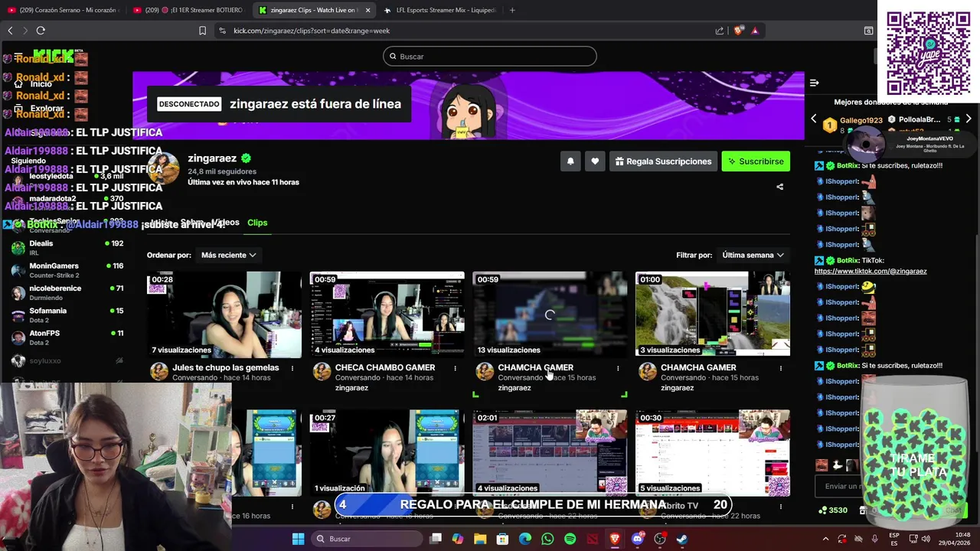This screenshot has height=551, width=980.
Task: Open Ordenar por Más reciente dropdown
Action: pyautogui.click(x=228, y=255)
